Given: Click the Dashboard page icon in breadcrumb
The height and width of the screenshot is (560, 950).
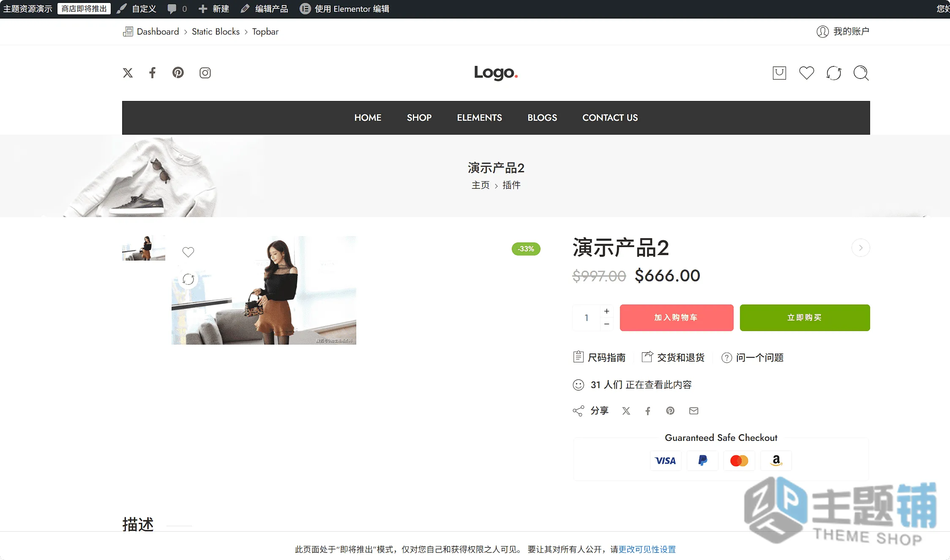Looking at the screenshot, I should tap(128, 31).
